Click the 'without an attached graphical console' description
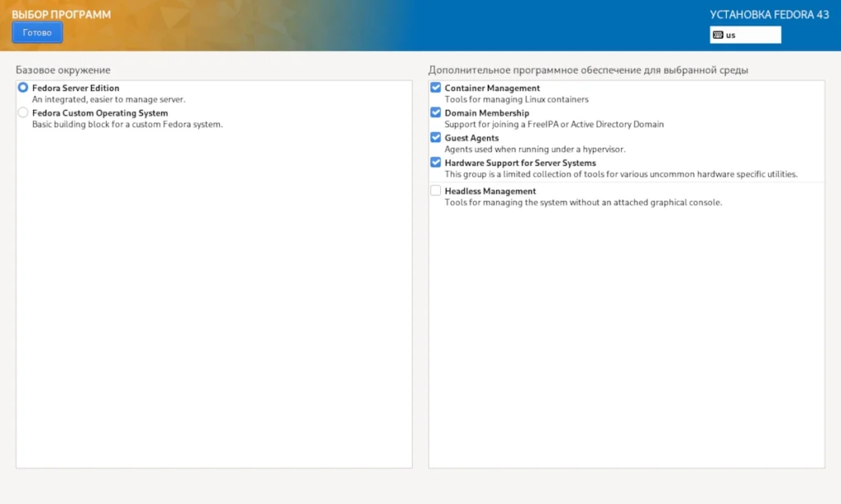841x504 pixels. [x=583, y=203]
